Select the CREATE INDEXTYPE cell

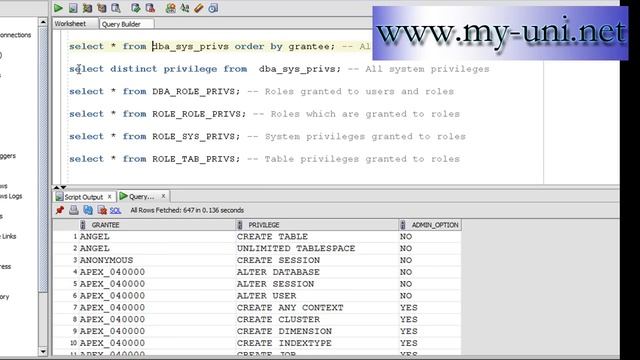[317, 343]
